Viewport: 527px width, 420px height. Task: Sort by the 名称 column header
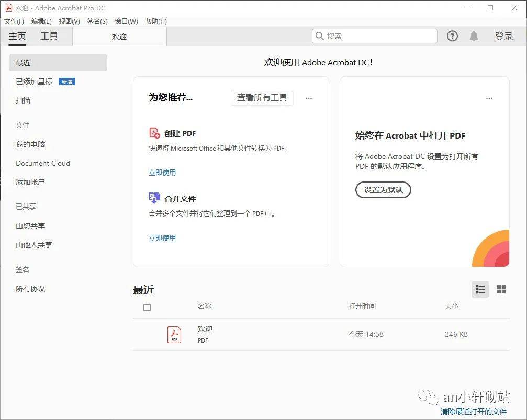pos(204,306)
